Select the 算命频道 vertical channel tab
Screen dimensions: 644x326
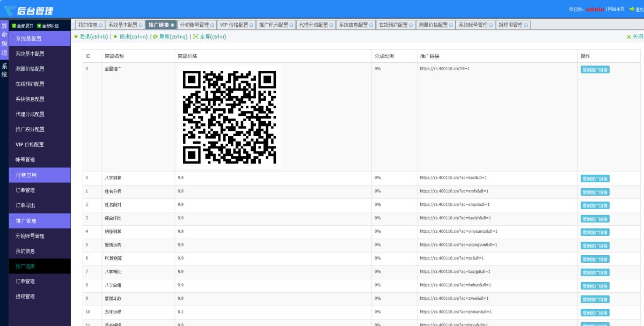pyautogui.click(x=4, y=39)
